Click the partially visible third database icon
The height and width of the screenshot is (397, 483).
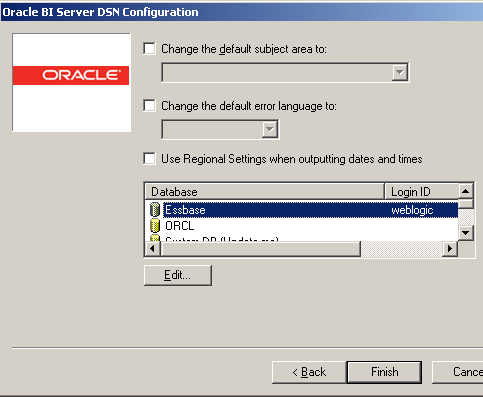click(155, 238)
